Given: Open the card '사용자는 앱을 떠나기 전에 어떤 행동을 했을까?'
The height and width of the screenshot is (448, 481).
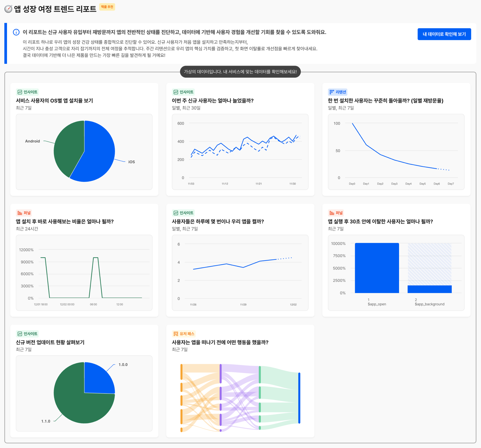Looking at the screenshot, I should click(x=240, y=381).
